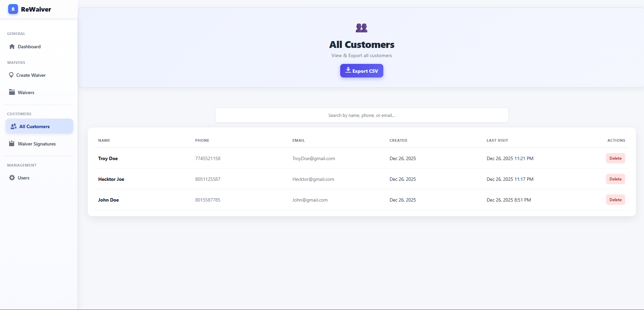This screenshot has width=644, height=310.
Task: Delete the customer Troy Doe
Action: pyautogui.click(x=615, y=158)
